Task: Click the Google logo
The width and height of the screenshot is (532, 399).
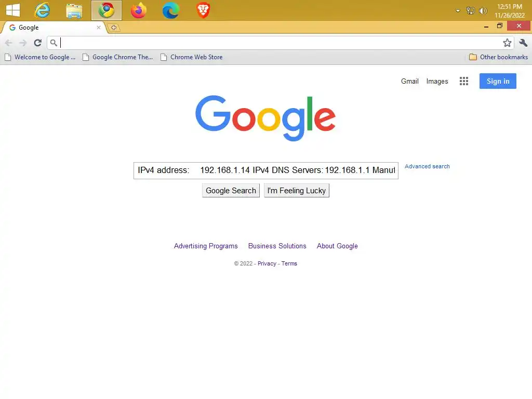Action: 265,118
